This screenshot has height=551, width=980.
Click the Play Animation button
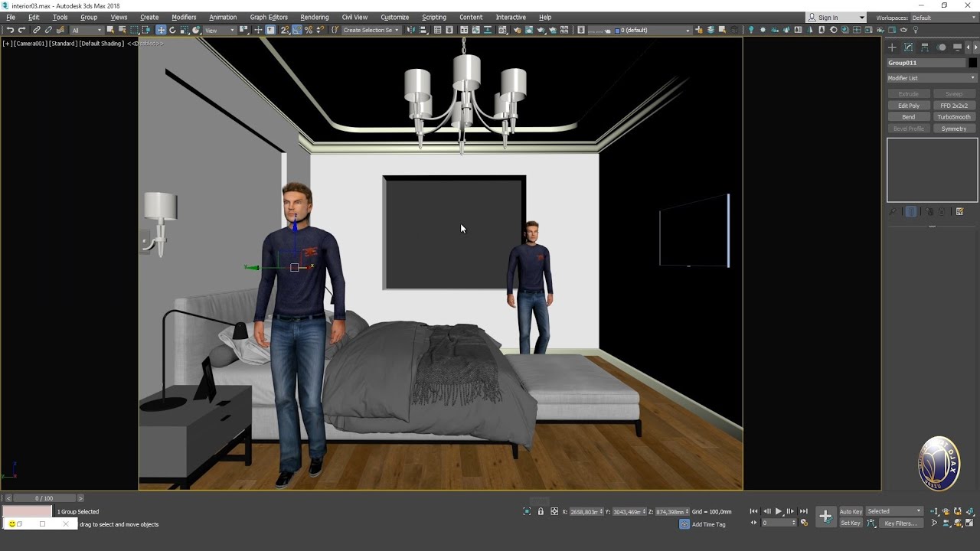779,511
